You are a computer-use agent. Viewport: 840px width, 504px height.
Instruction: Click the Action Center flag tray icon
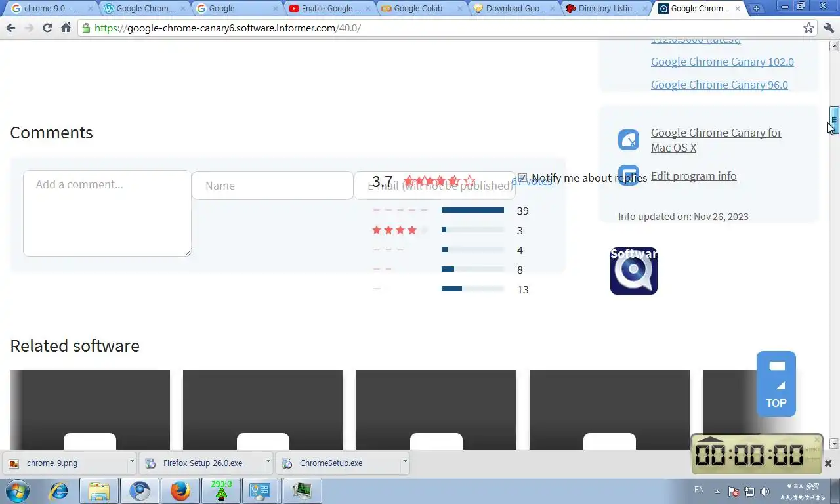[734, 492]
